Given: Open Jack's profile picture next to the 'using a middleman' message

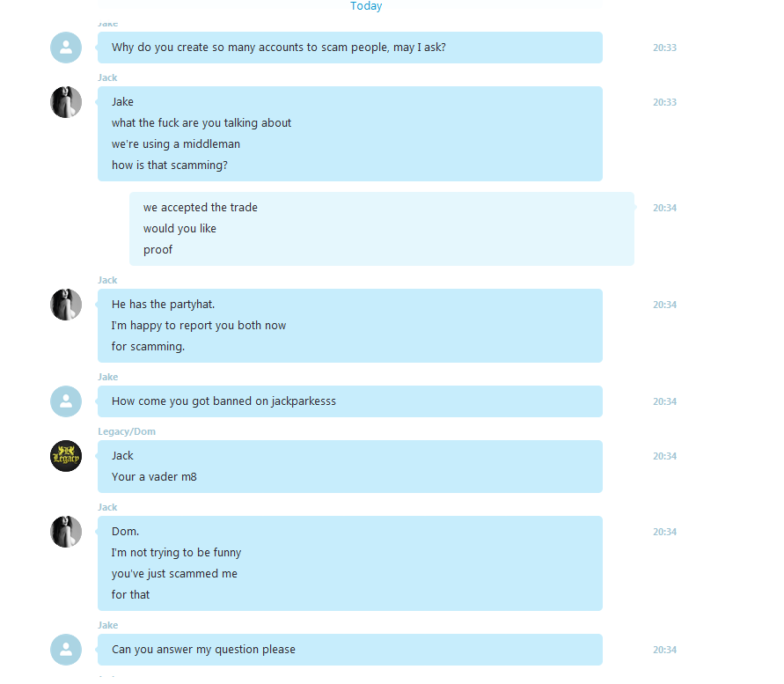Looking at the screenshot, I should (66, 102).
